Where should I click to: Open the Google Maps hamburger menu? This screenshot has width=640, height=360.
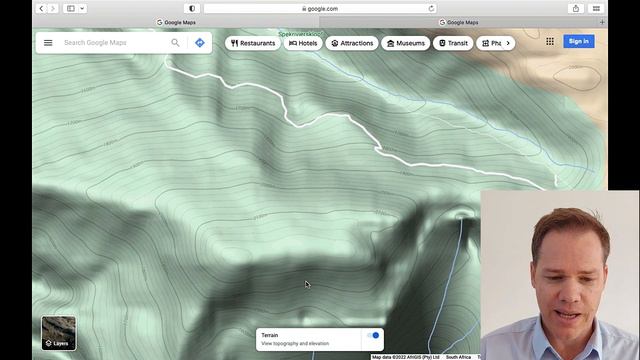(48, 43)
